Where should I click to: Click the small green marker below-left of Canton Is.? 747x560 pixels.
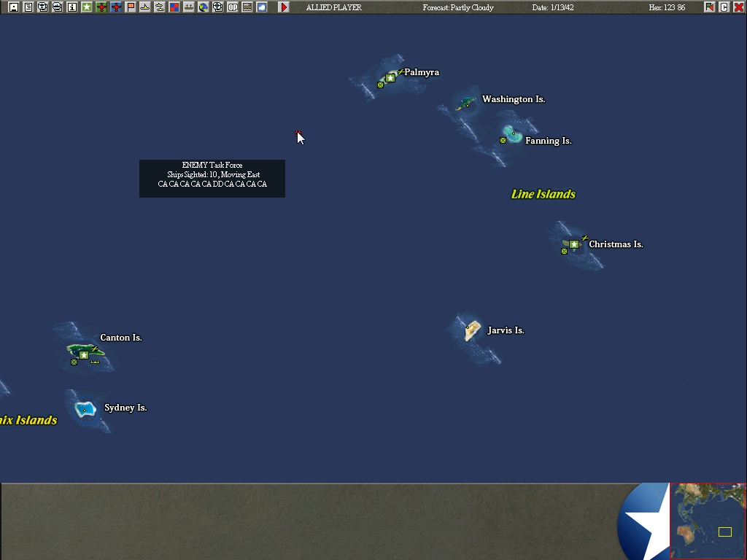coord(74,362)
